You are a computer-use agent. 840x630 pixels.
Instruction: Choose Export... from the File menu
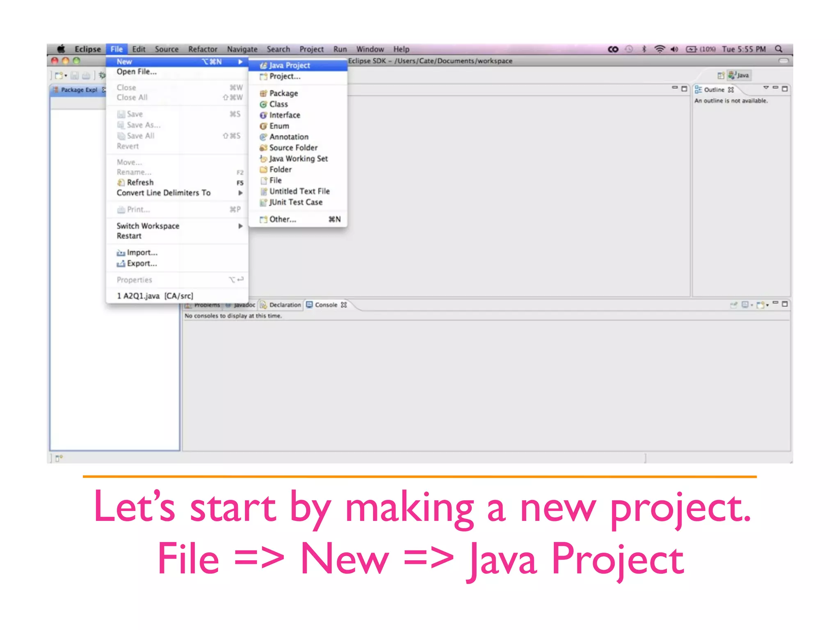(x=142, y=264)
